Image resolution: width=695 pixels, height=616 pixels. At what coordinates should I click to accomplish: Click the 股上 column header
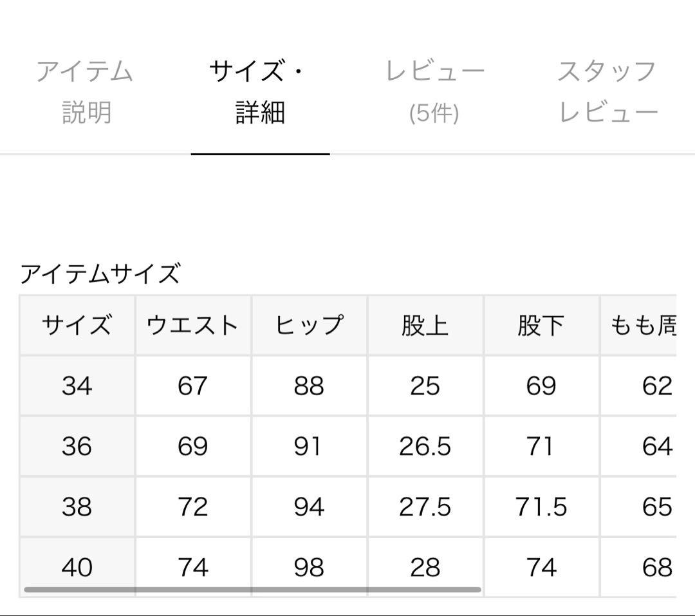(425, 325)
